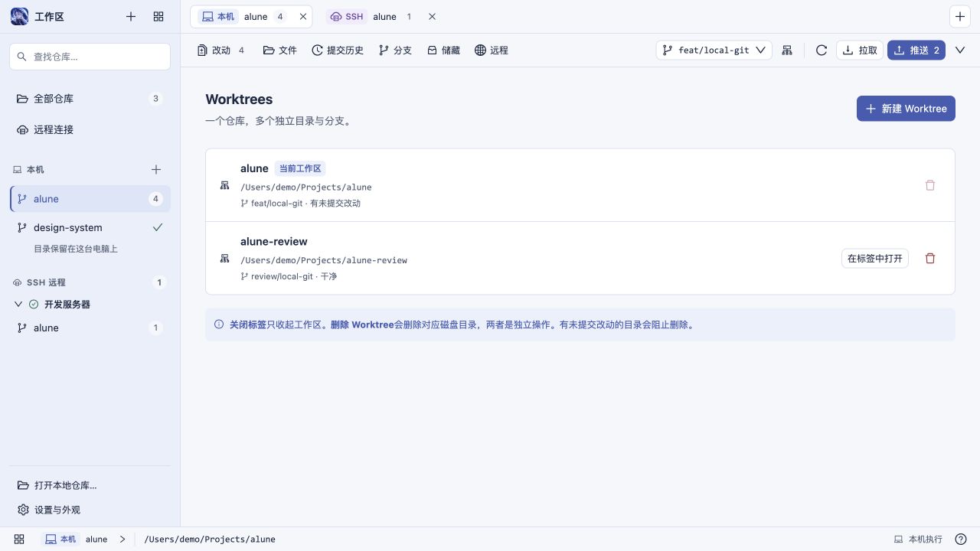The width and height of the screenshot is (980, 551).
Task: Click the app logo avatar
Action: [x=20, y=16]
